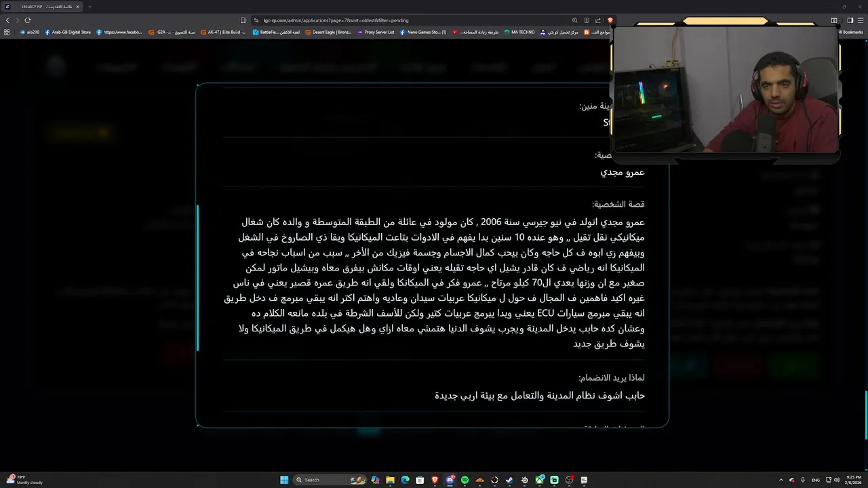Screen dimensions: 868x488
Task: Open the Desert Eagle | Bronz... bookmark
Action: (x=328, y=32)
